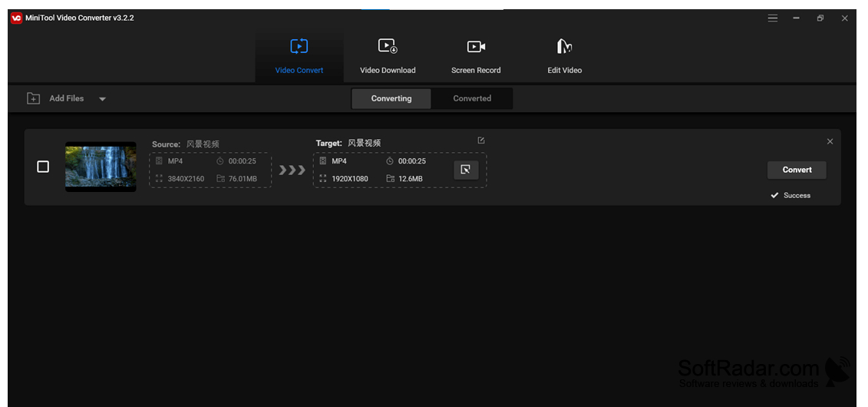
Task: Open the target format settings icon
Action: [x=466, y=170]
